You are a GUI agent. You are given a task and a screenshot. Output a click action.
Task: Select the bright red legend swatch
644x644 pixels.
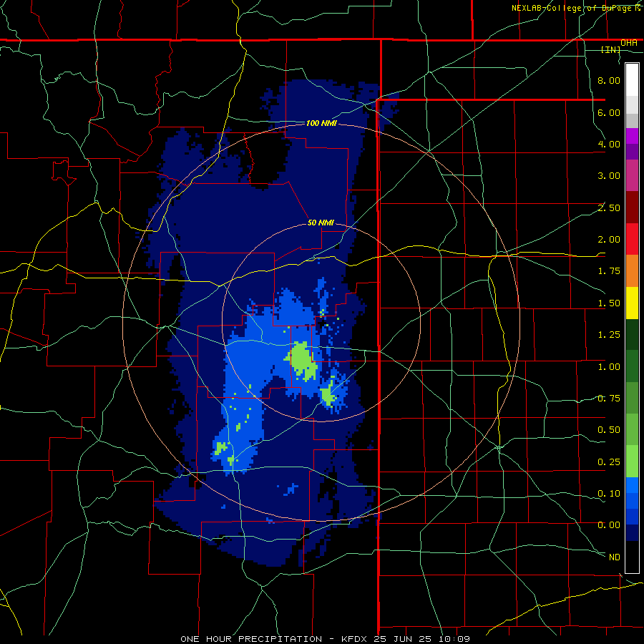point(632,239)
